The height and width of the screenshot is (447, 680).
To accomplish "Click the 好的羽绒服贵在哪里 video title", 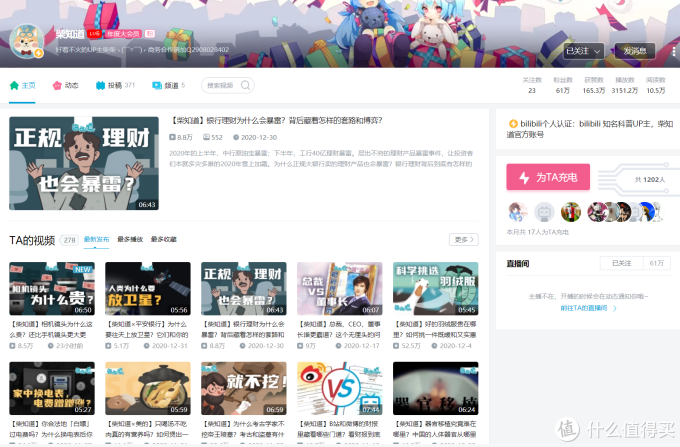I will click(435, 330).
